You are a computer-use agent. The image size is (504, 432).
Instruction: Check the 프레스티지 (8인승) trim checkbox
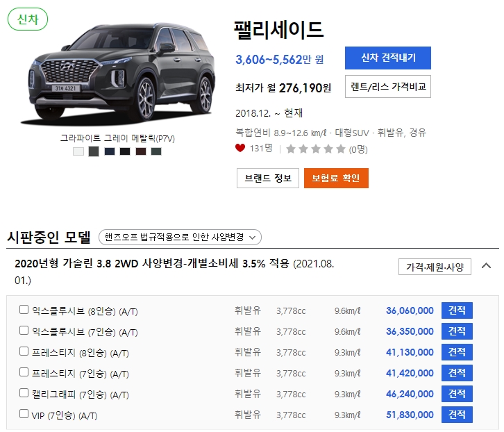coord(24,351)
